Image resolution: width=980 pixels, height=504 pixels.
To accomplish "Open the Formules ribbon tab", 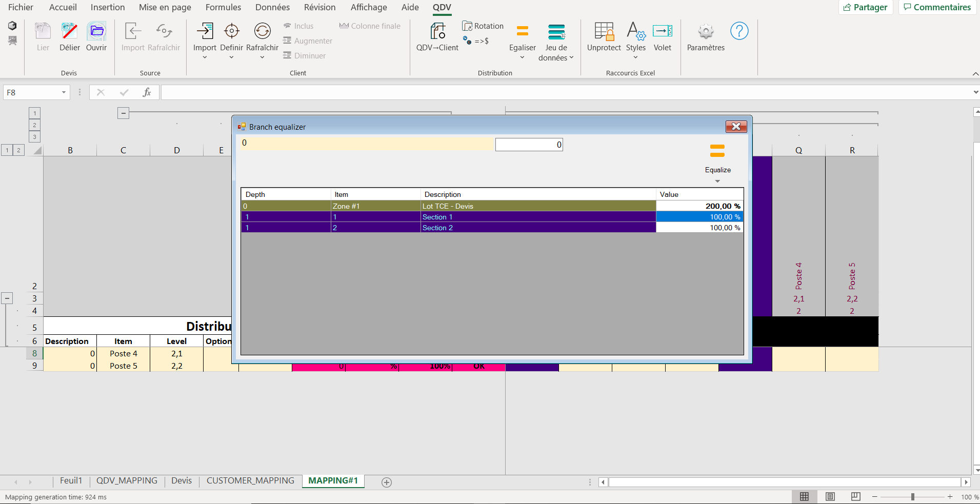I will (223, 7).
